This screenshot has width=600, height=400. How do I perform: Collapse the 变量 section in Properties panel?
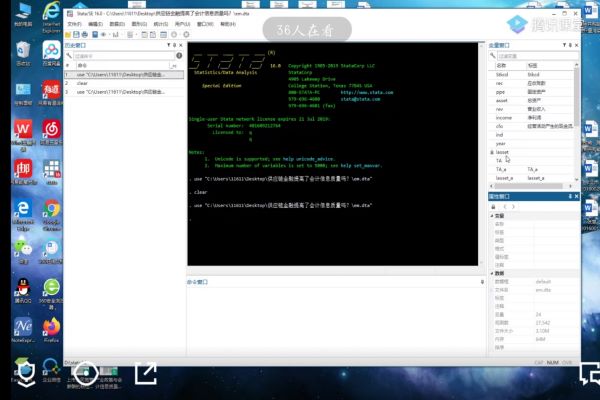(492, 216)
